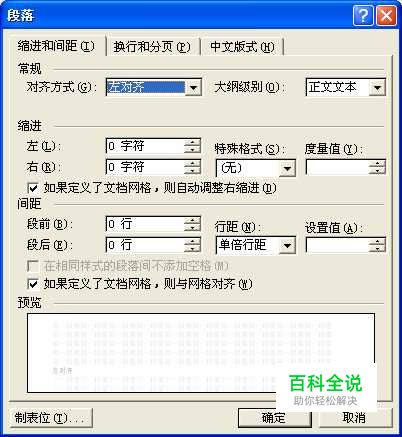The height and width of the screenshot is (437, 402).
Task: Decrease left indent with down arrow
Action: tap(192, 150)
